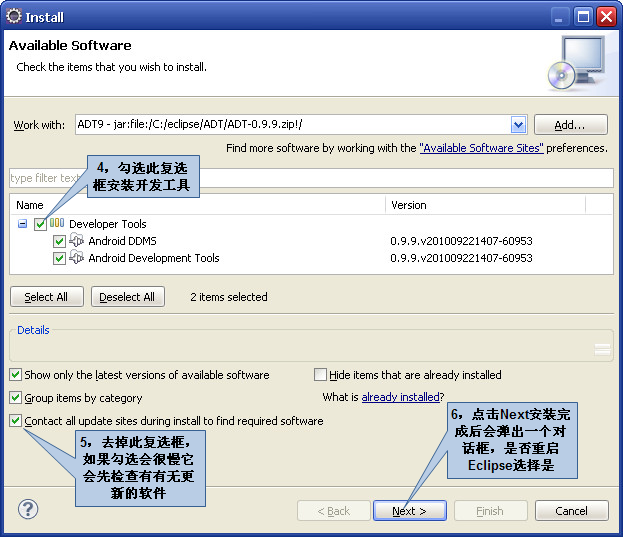Select the Developer Tools row label

108,224
